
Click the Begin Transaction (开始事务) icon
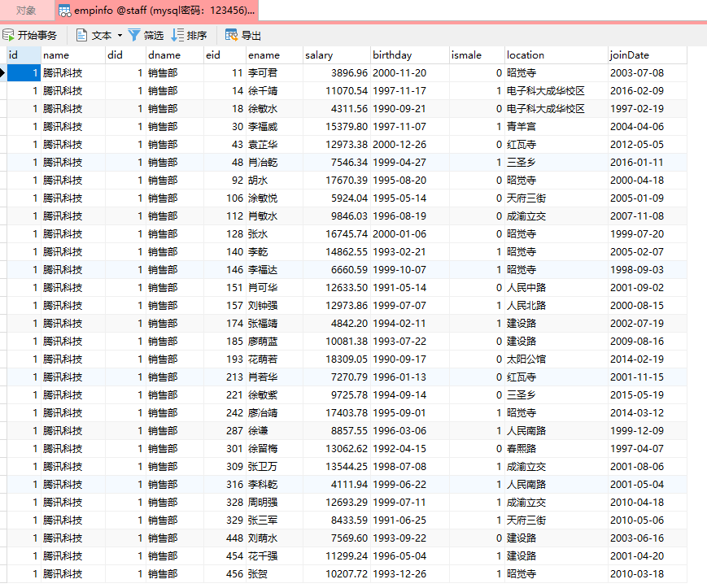coord(8,35)
